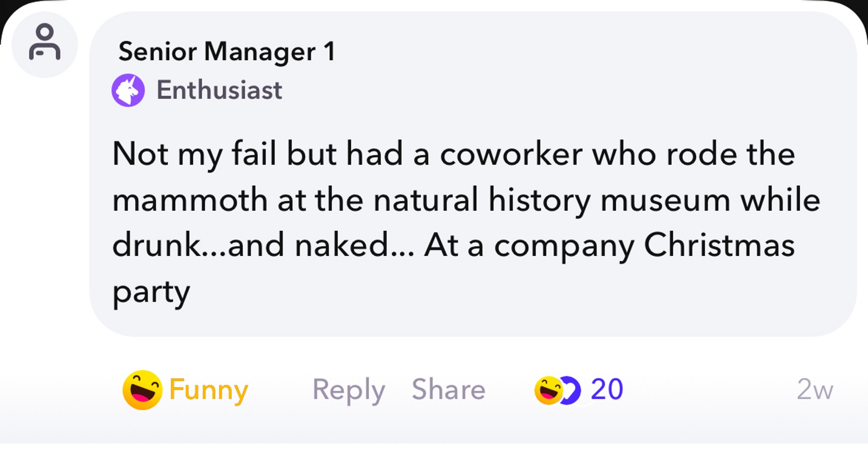Open the "Senior Manager 1" author profile
Screen dimensions: 868x462
tap(227, 52)
